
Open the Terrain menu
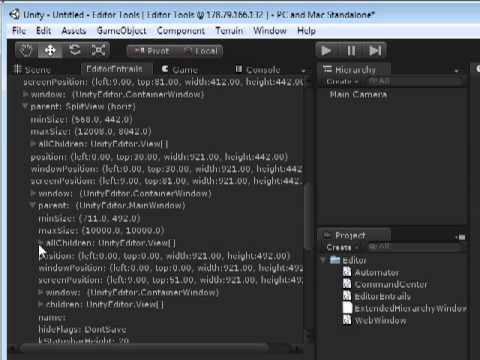pyautogui.click(x=229, y=31)
